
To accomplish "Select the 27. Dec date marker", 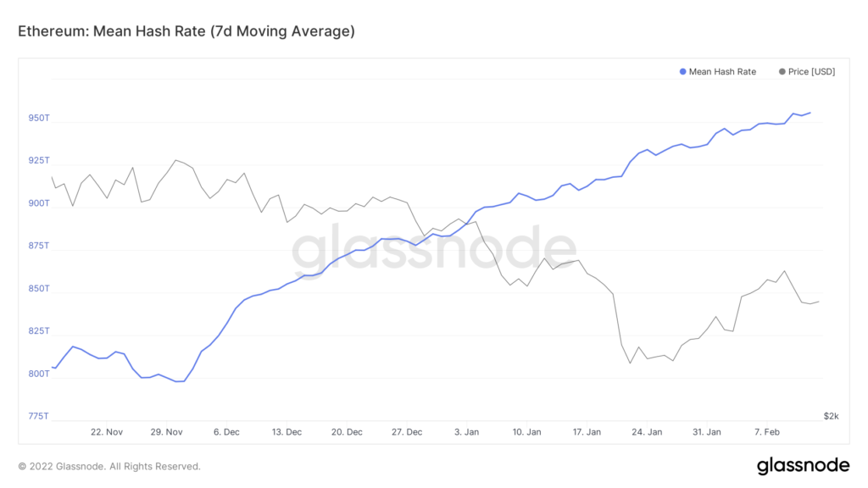I will (x=407, y=432).
